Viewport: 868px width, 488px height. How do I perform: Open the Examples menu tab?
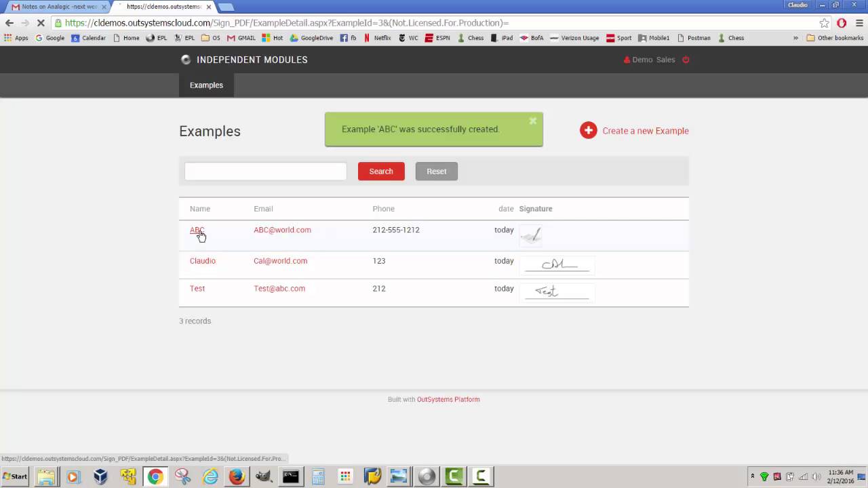point(206,85)
